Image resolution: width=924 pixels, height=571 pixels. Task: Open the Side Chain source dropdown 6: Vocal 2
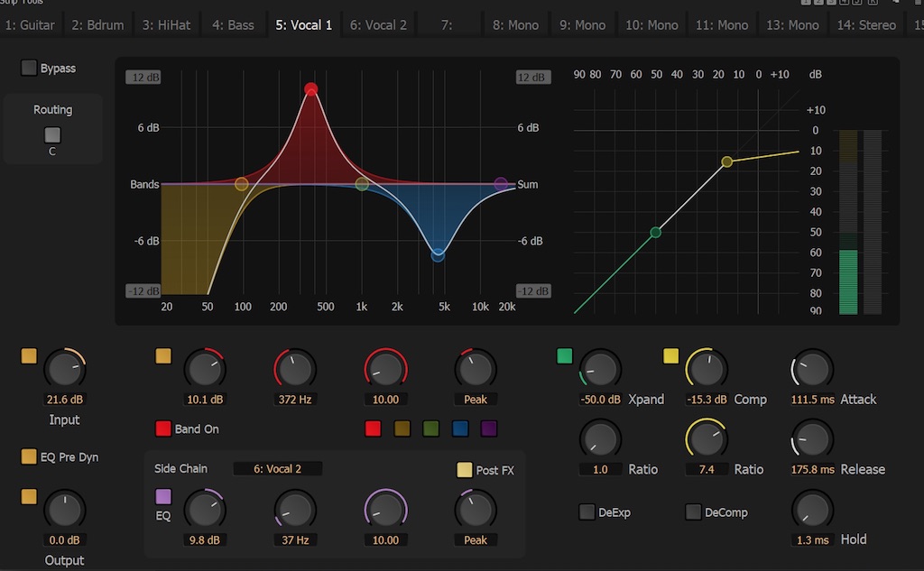(278, 468)
